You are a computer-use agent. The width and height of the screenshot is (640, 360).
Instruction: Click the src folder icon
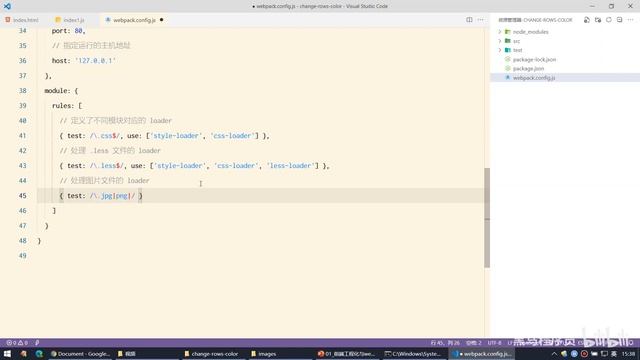(x=508, y=41)
